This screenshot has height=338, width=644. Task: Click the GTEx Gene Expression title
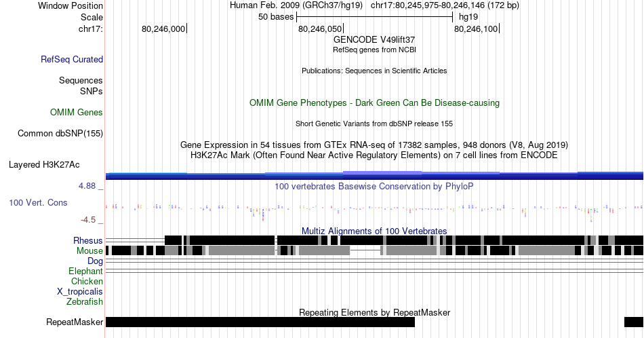click(x=374, y=145)
